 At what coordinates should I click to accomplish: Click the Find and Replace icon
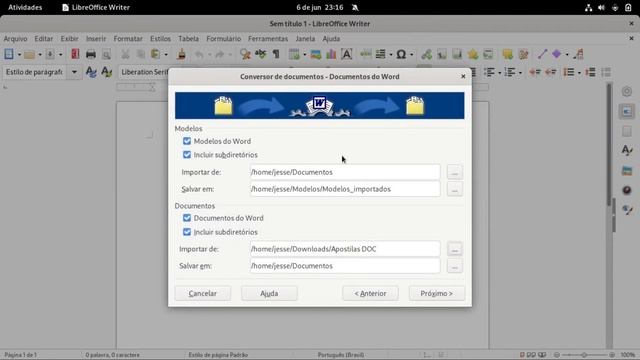(245, 54)
